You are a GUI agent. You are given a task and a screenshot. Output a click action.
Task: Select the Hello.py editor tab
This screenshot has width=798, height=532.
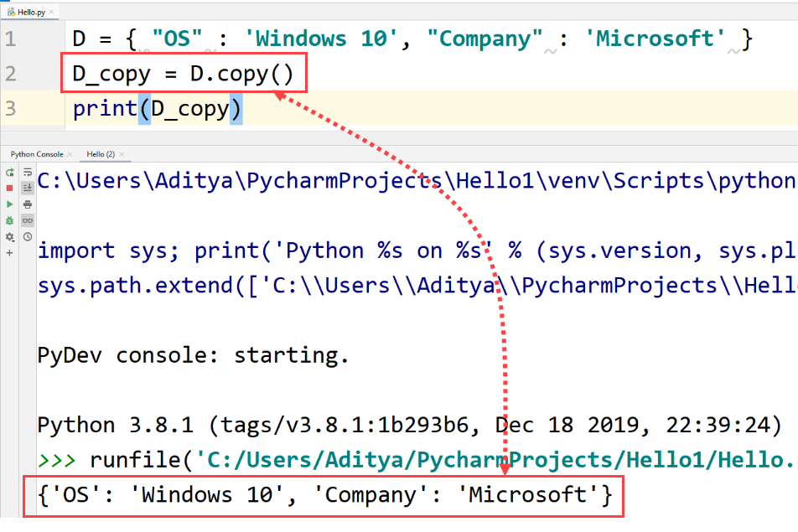(x=31, y=12)
